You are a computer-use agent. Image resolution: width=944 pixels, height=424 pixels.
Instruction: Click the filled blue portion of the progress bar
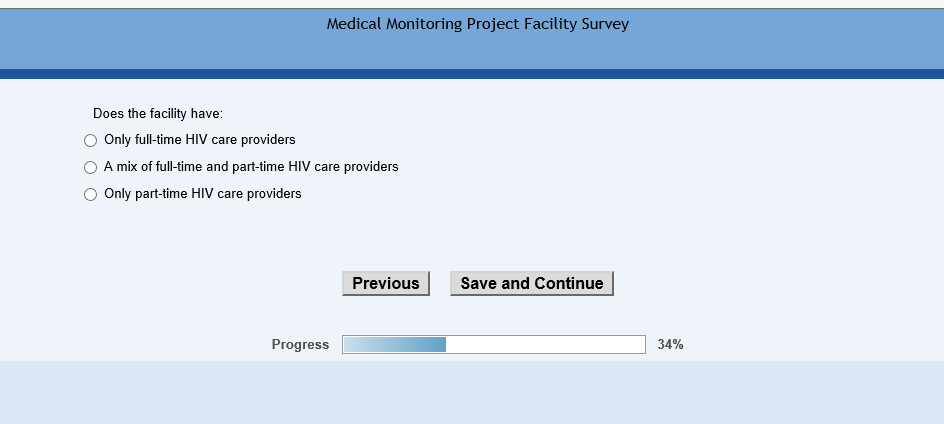click(x=394, y=345)
